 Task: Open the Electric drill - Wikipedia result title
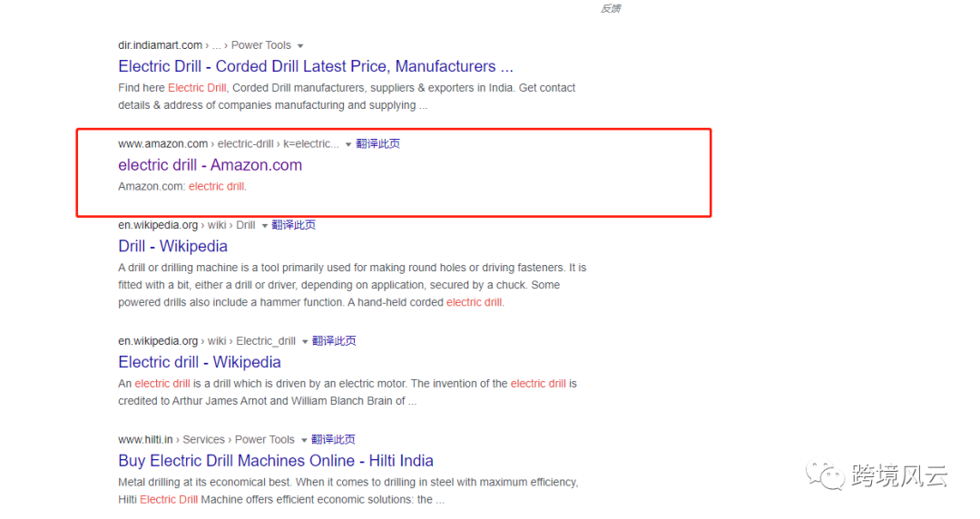200,362
